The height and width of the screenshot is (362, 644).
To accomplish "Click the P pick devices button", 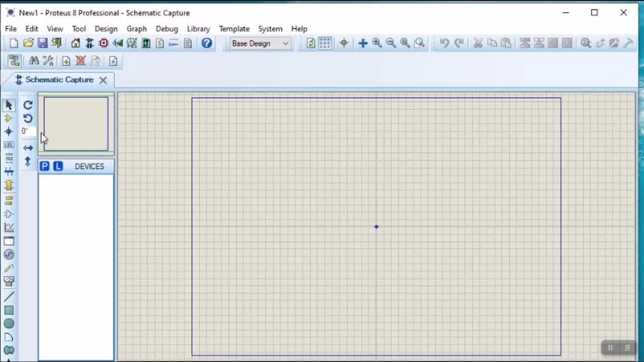I will [x=45, y=166].
